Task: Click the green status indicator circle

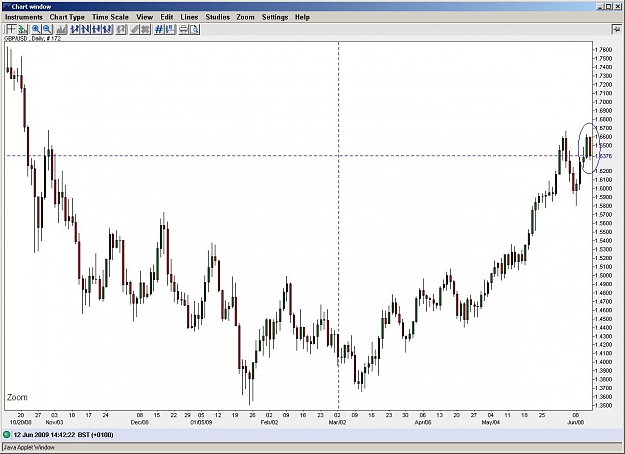Action: point(7,434)
